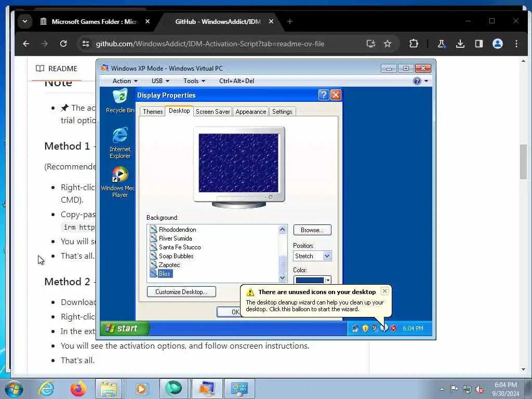Open Windows Explorer from taskbar

pyautogui.click(x=109, y=389)
